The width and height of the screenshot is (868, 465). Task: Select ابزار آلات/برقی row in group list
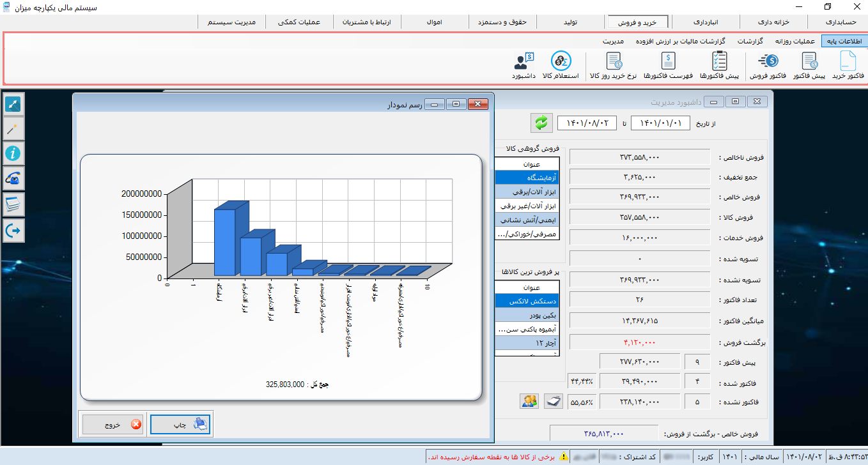(x=527, y=191)
